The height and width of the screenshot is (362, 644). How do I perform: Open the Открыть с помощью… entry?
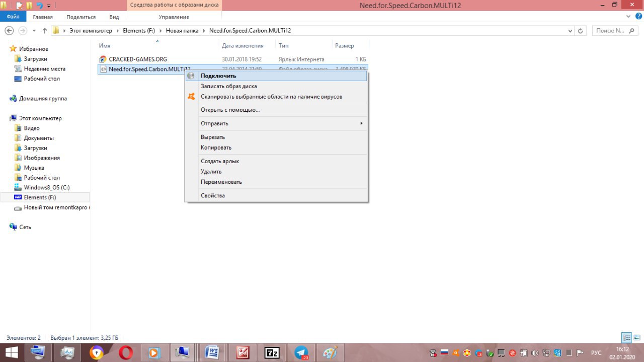(276, 110)
